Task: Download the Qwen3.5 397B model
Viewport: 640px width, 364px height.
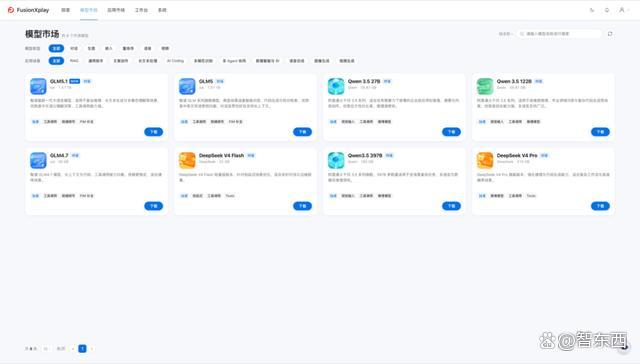Action: (451, 206)
